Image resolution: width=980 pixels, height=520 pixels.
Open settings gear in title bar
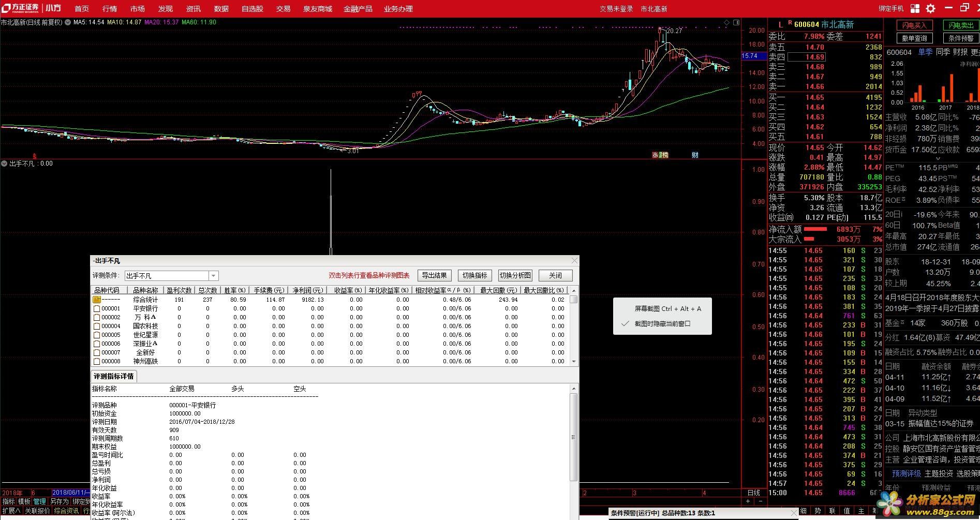click(x=930, y=8)
